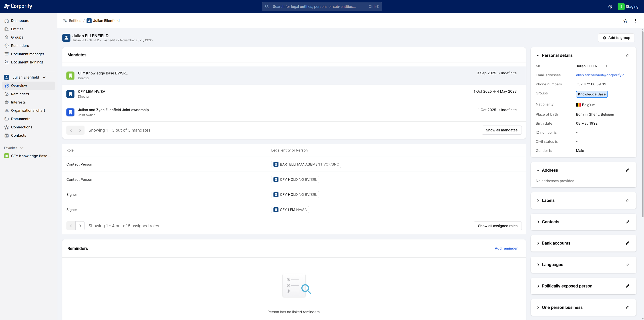Expand the Politically exposed person section
This screenshot has width=644, height=320.
tap(538, 286)
